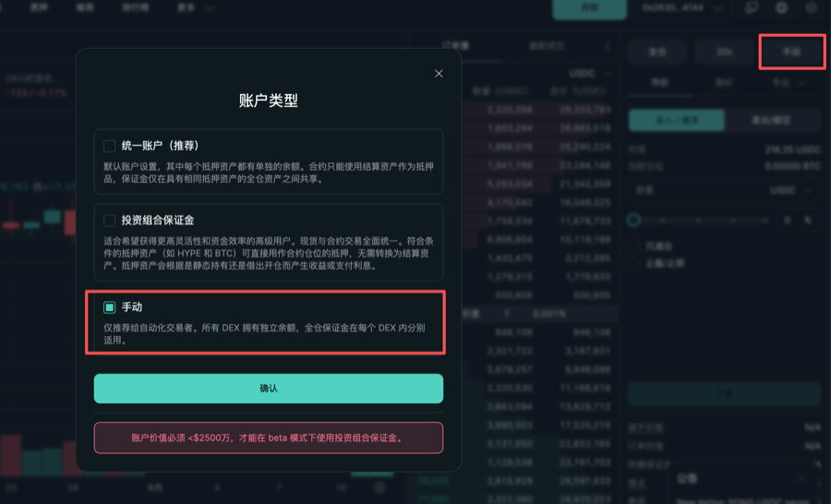Toggle the 只减仓 reduce-only checkbox
The height and width of the screenshot is (504, 831).
pos(635,246)
